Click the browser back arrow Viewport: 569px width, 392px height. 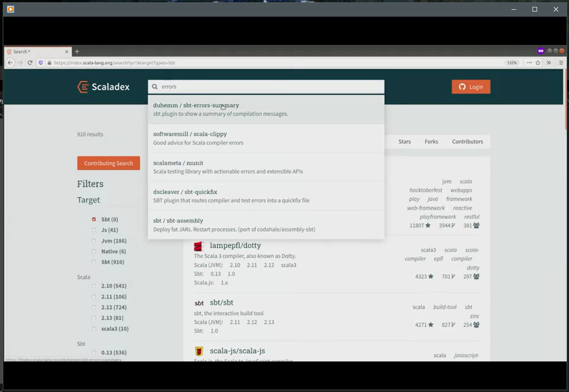click(10, 62)
